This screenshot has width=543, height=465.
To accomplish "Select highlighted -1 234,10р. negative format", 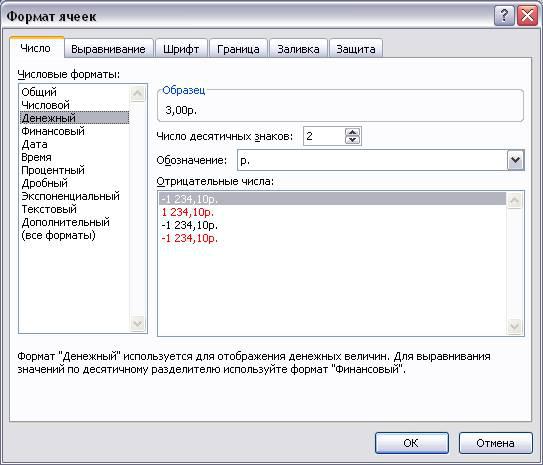I will click(x=332, y=199).
